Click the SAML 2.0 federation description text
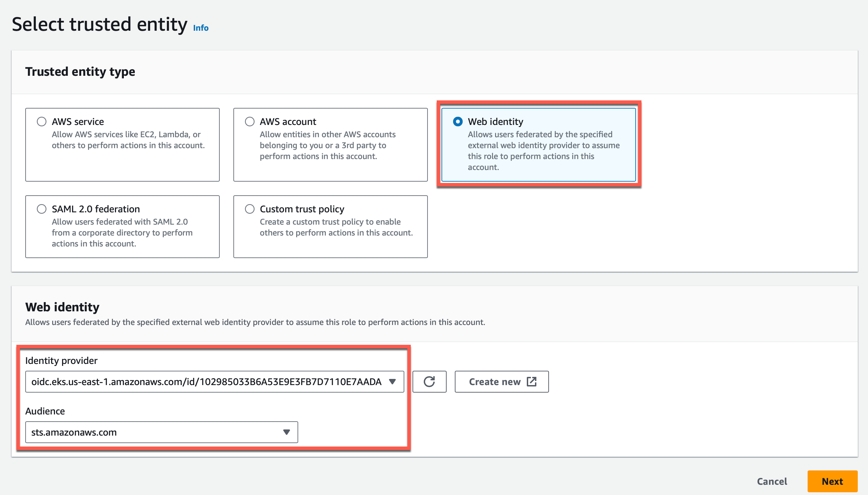 click(122, 233)
